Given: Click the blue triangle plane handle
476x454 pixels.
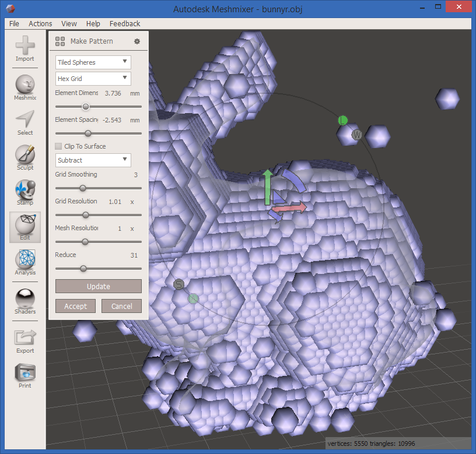Looking at the screenshot, I should (x=279, y=197).
